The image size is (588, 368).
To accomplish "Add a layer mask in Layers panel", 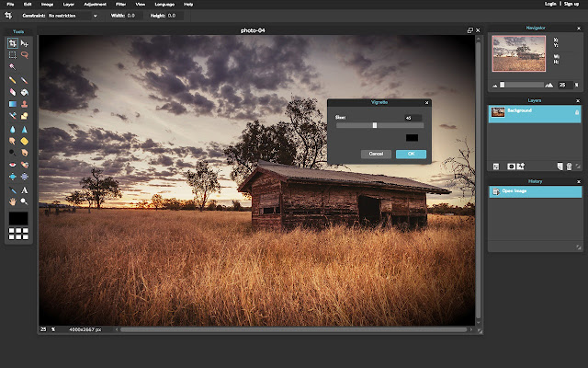I will (511, 166).
